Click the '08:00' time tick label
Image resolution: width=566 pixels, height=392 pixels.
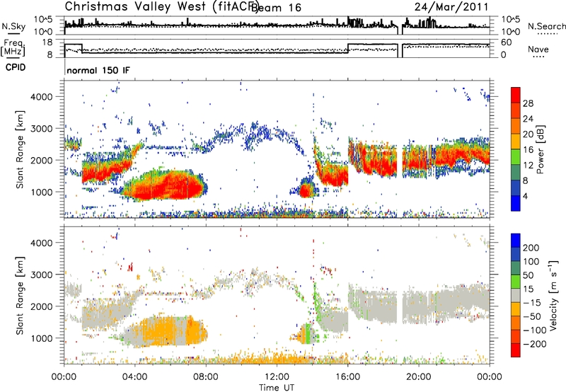[206, 377]
